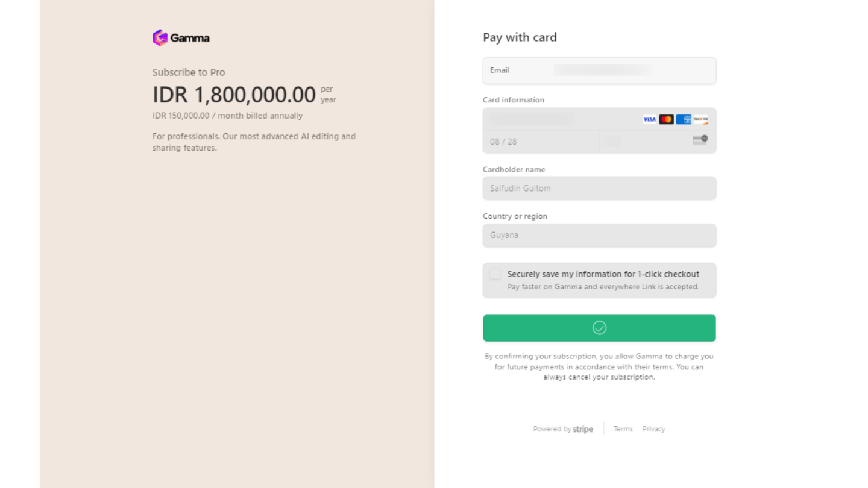
Task: Enable securely save my information checkbox
Action: (x=495, y=274)
